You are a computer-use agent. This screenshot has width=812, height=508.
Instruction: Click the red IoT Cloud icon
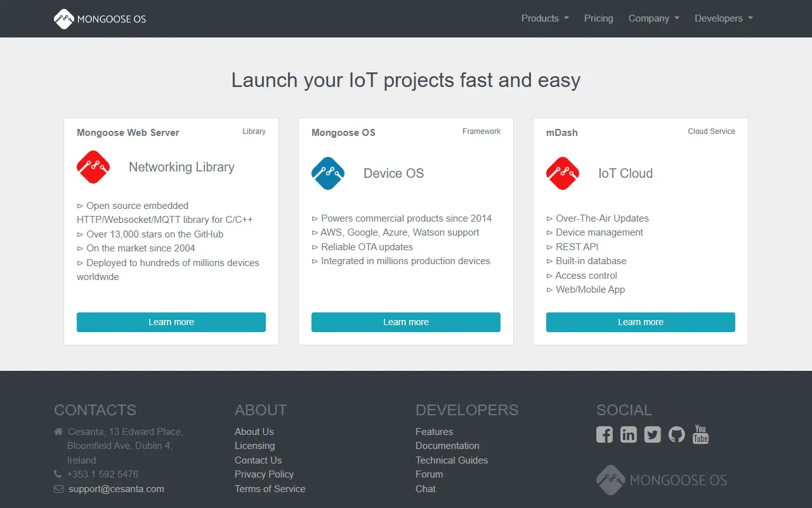pos(563,173)
